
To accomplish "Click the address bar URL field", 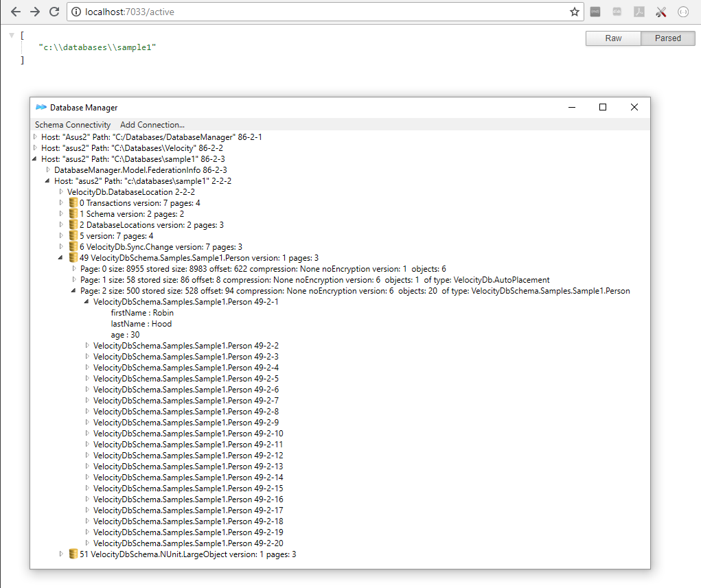I will coord(325,12).
